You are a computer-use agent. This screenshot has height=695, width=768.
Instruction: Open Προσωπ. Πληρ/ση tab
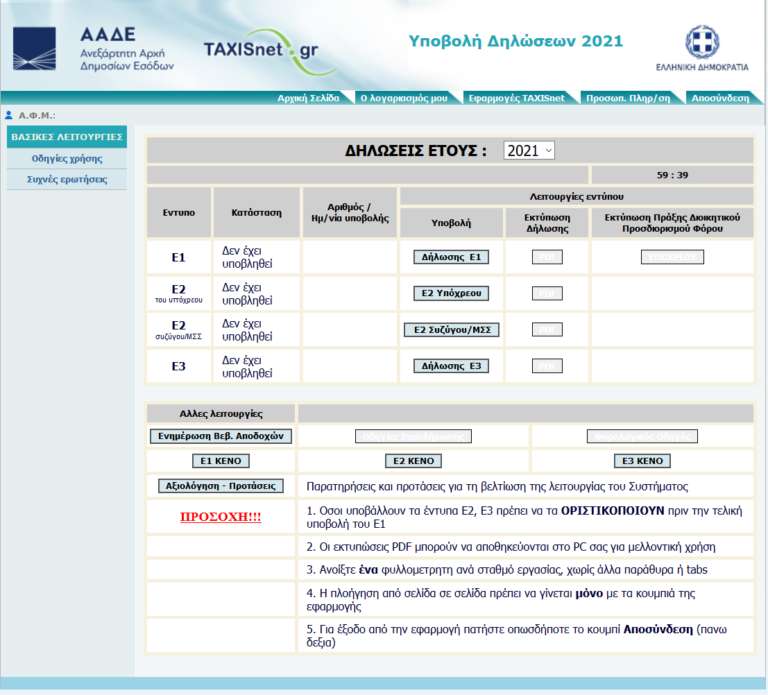pos(628,98)
